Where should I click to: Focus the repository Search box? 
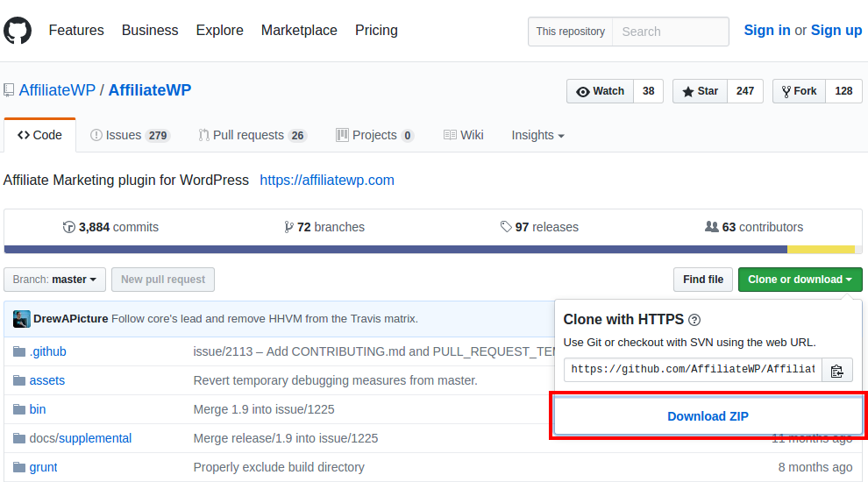pos(671,32)
